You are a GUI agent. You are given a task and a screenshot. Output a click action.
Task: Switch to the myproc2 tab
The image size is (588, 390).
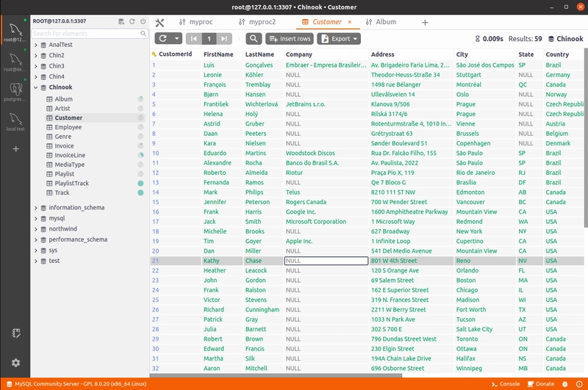point(257,22)
